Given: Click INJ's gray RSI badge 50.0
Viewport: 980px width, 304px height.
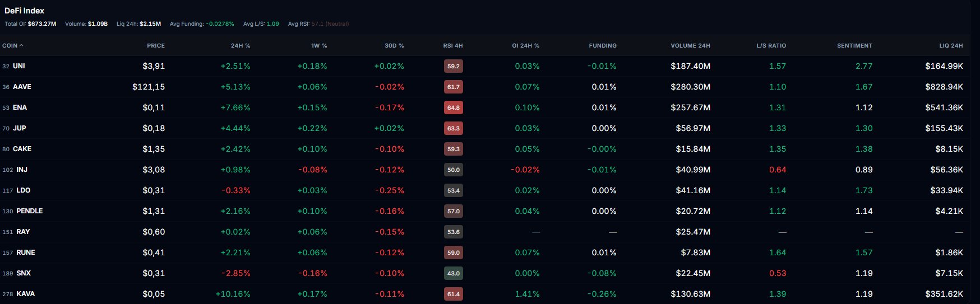Looking at the screenshot, I should (x=454, y=170).
